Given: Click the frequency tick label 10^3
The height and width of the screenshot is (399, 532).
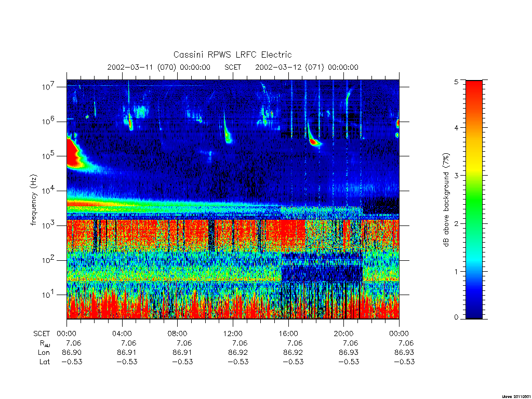Looking at the screenshot, I should pos(48,225).
